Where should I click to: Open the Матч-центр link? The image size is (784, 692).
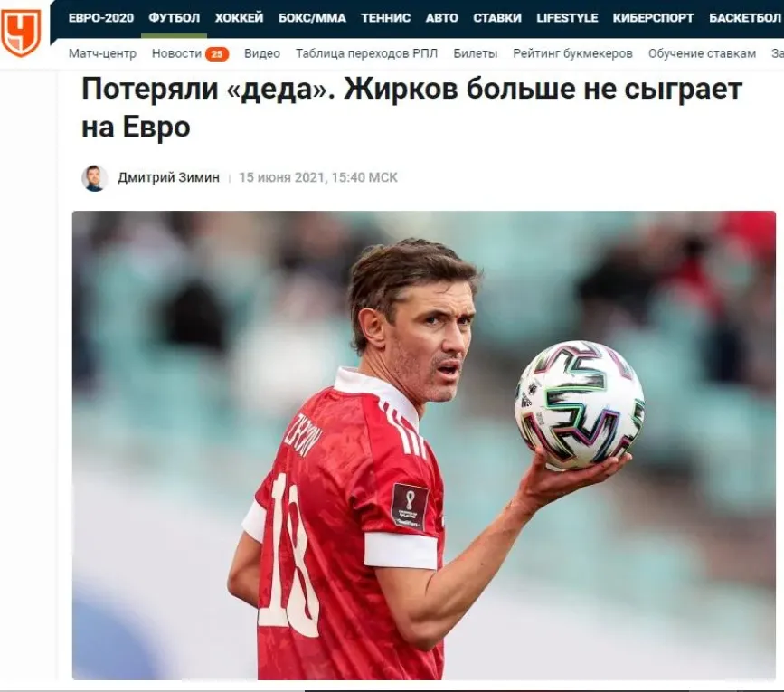pyautogui.click(x=102, y=53)
